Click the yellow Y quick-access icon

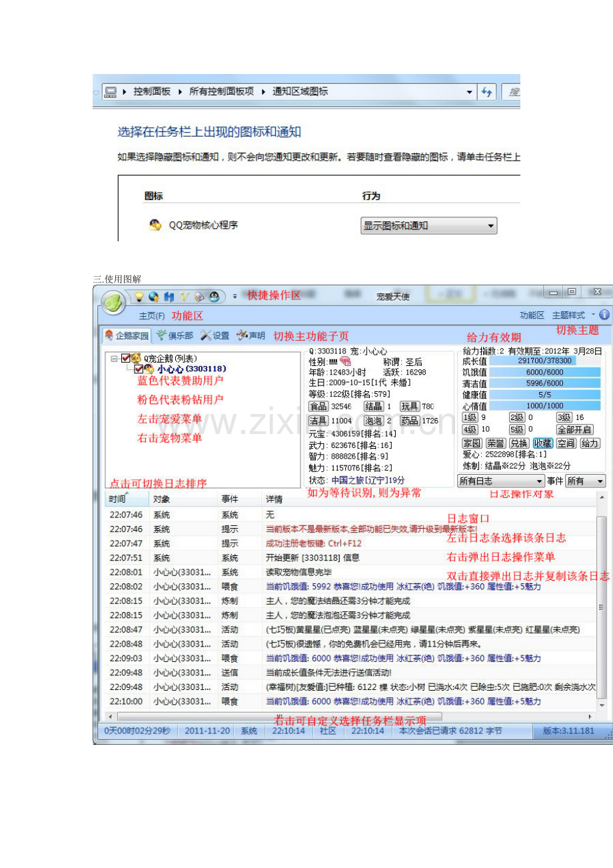(x=184, y=297)
